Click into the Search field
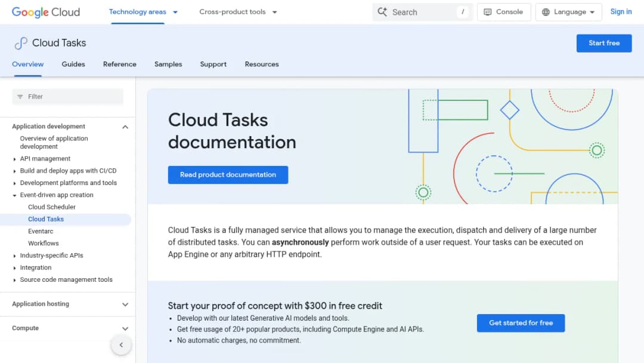 coord(423,12)
